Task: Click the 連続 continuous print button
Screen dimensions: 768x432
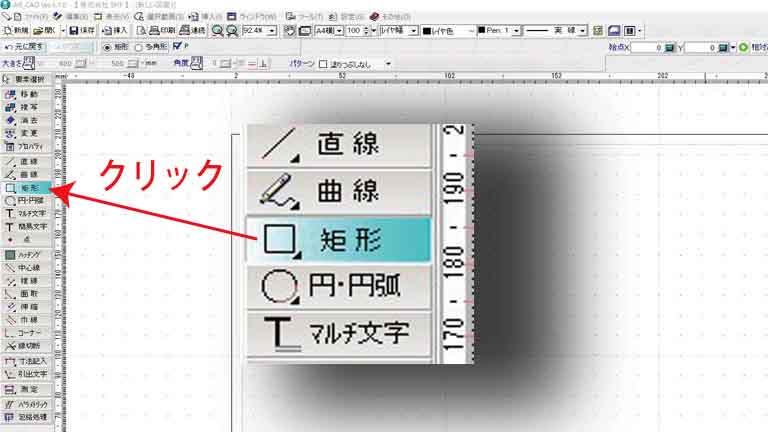Action: [x=193, y=30]
